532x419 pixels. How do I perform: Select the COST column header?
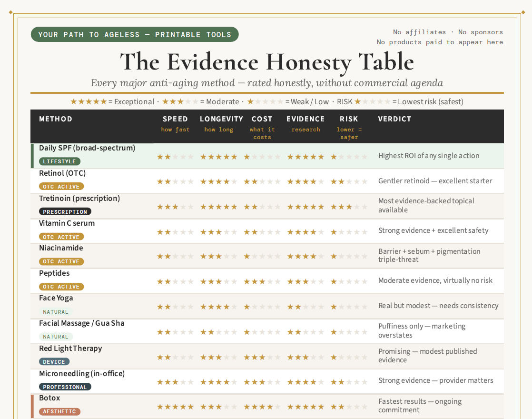click(x=262, y=119)
